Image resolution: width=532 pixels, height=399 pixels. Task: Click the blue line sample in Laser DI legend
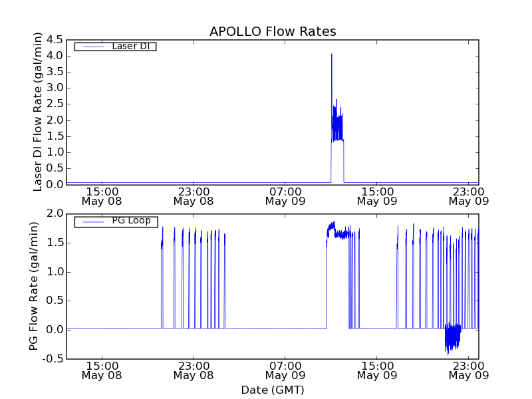click(91, 47)
